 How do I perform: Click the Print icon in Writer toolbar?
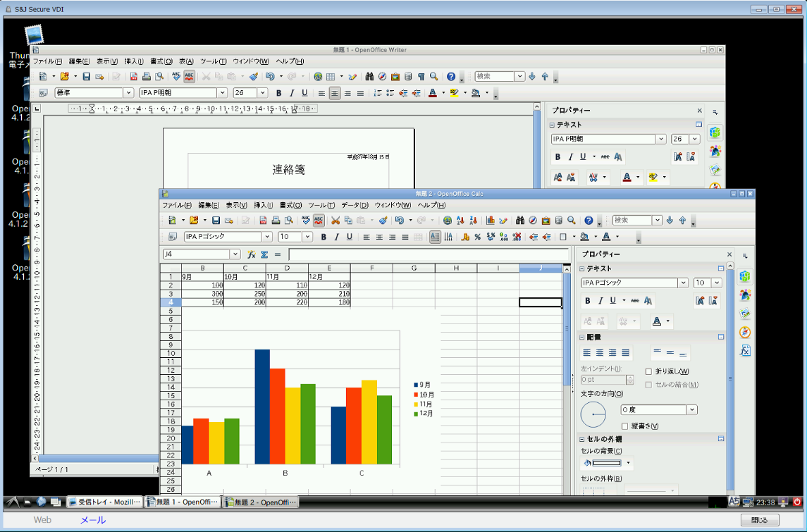(146, 76)
